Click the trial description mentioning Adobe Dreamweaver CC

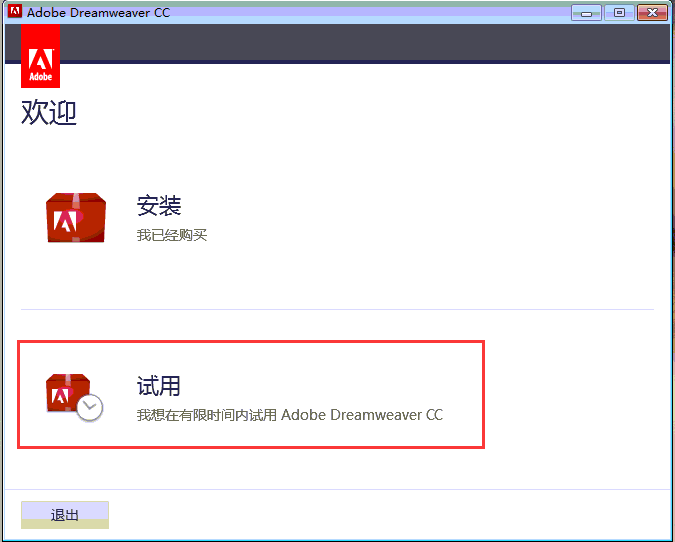(290, 415)
